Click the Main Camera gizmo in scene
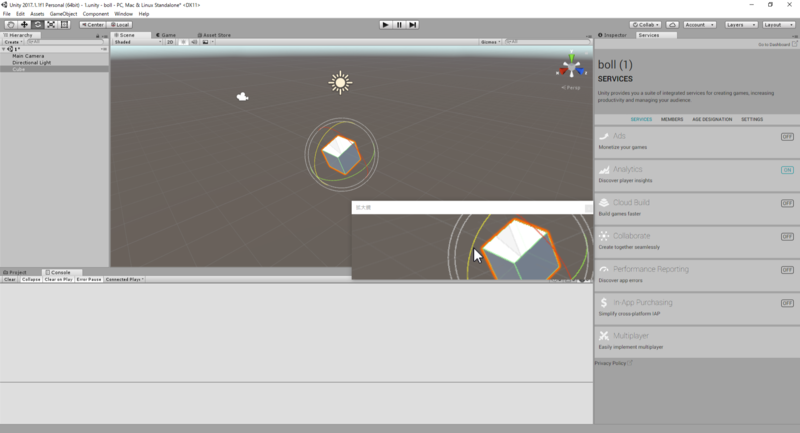This screenshot has height=433, width=800. pos(242,96)
